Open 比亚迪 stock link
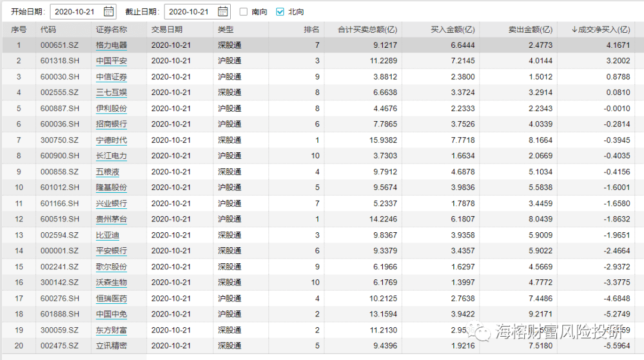644x360 pixels. [107, 235]
